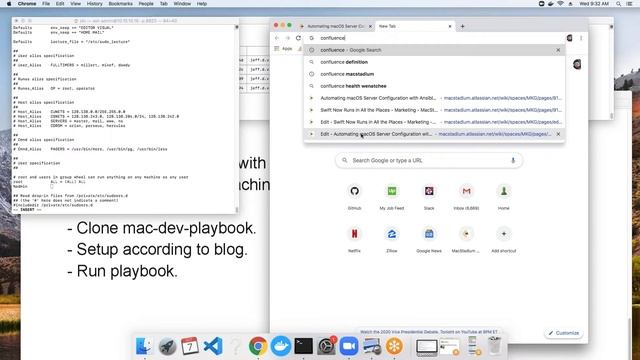Open Terminal from the Dock
The height and width of the screenshot is (360, 640).
(x=304, y=346)
